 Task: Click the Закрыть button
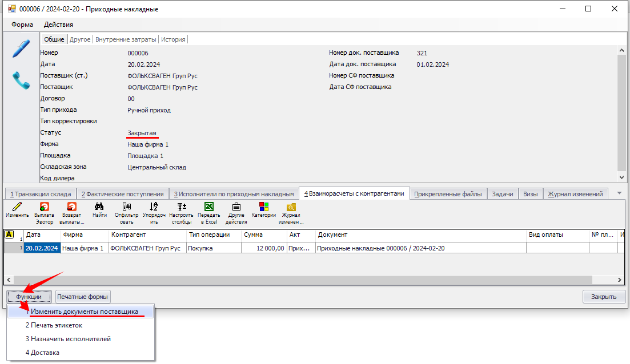(x=604, y=297)
